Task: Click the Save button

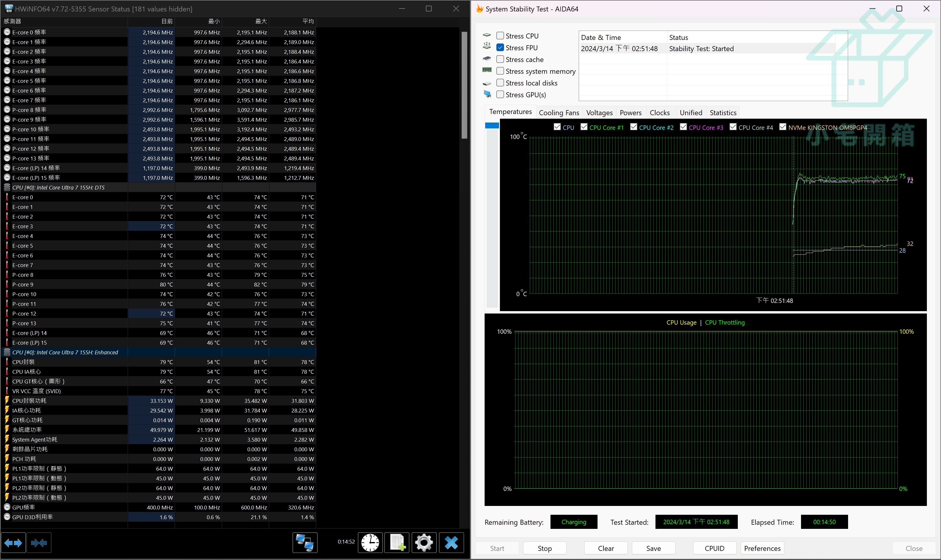Action: (653, 548)
